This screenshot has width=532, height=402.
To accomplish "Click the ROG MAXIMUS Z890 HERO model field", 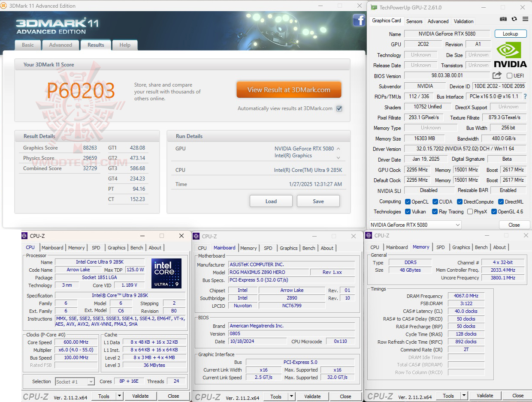I will click(x=268, y=272).
